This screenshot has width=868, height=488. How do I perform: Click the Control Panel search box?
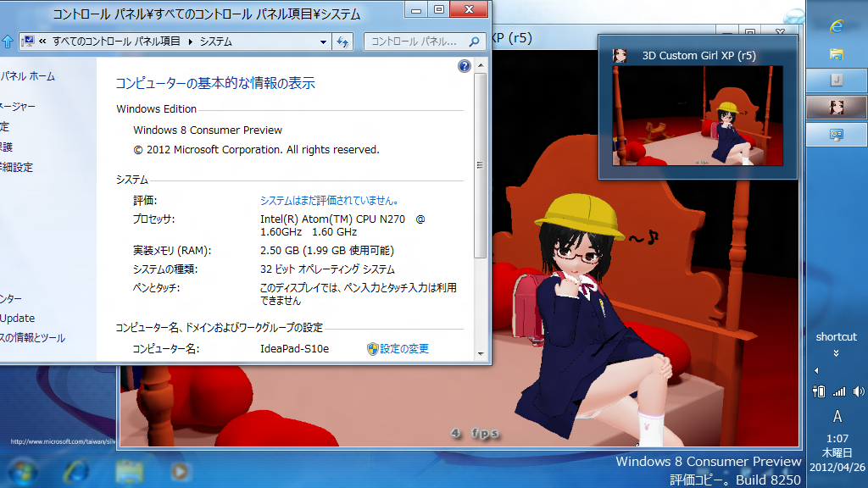coord(415,42)
